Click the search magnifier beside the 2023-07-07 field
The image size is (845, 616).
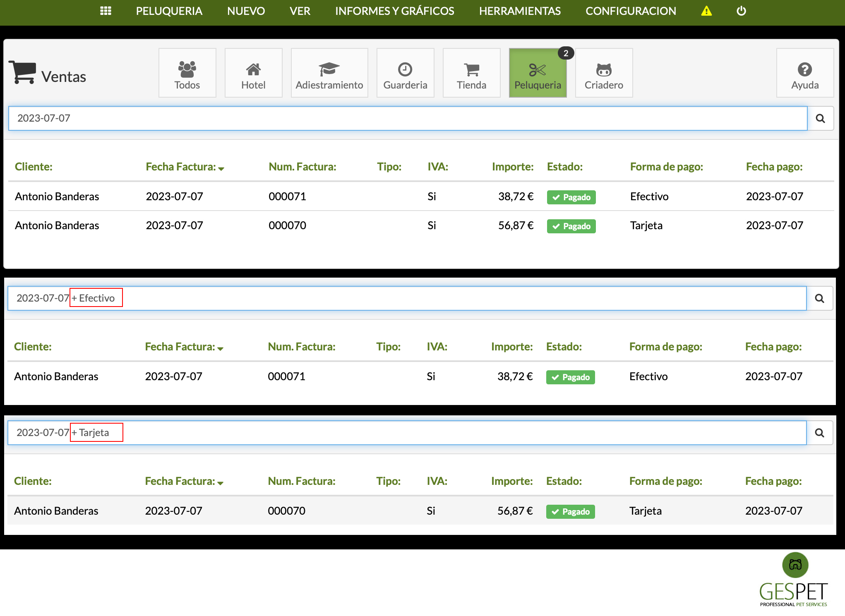pos(820,119)
